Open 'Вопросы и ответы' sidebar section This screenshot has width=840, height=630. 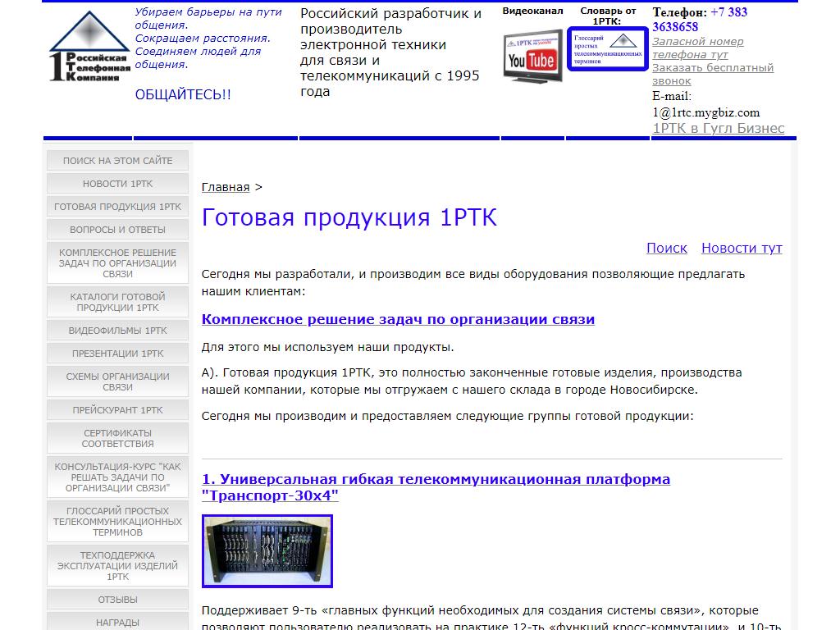(x=118, y=230)
